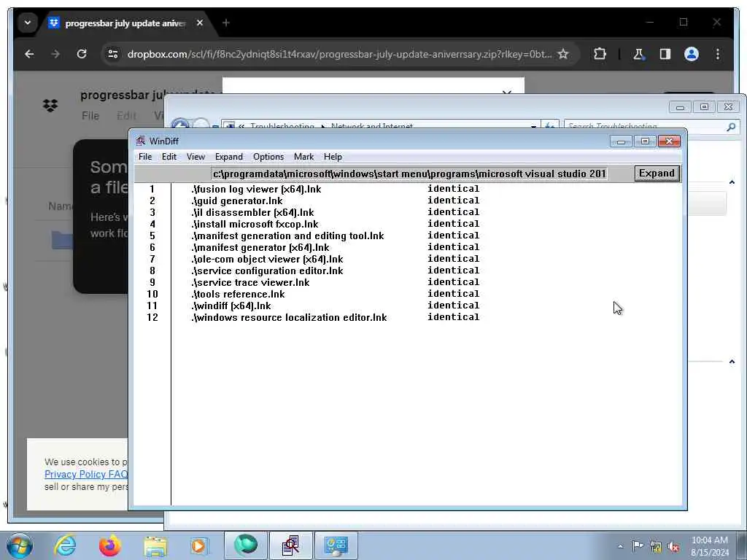Image resolution: width=747 pixels, height=560 pixels.
Task: Open the WinDiff View menu
Action: tap(196, 157)
